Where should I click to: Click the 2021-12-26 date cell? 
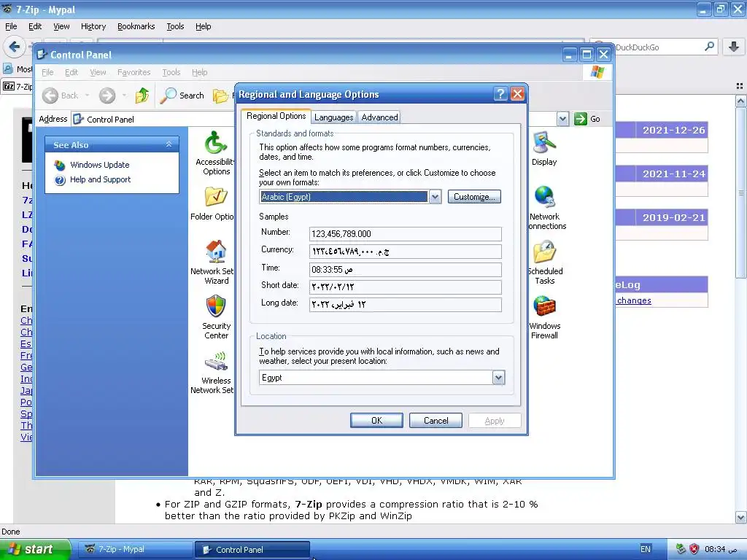coord(673,130)
